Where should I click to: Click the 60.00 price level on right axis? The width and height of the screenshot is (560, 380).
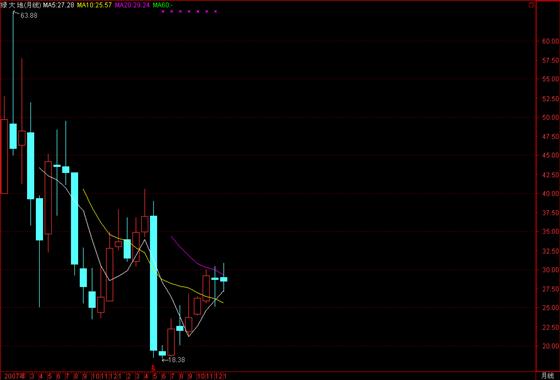(x=550, y=41)
